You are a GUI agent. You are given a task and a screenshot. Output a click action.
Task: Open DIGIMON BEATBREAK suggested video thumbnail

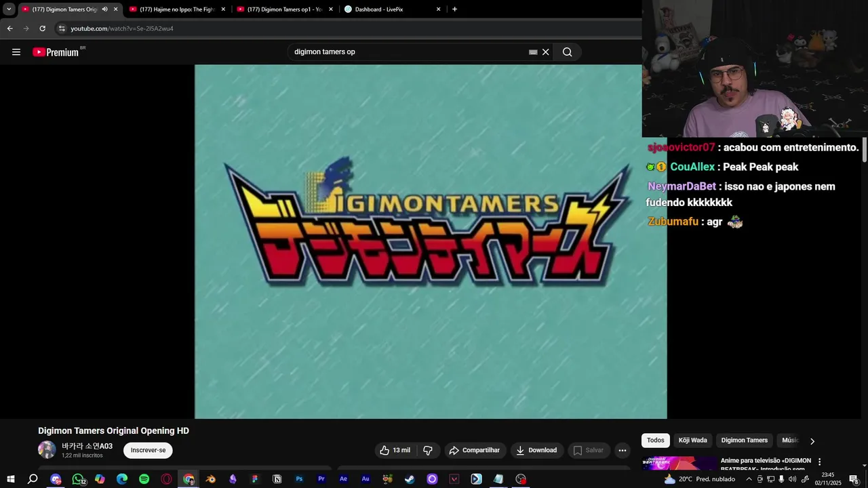click(x=679, y=464)
